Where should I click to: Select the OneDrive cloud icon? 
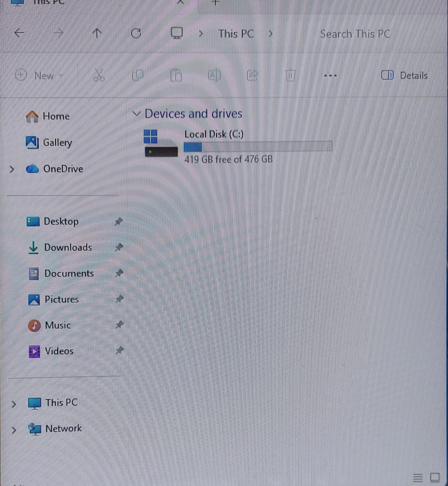click(32, 169)
